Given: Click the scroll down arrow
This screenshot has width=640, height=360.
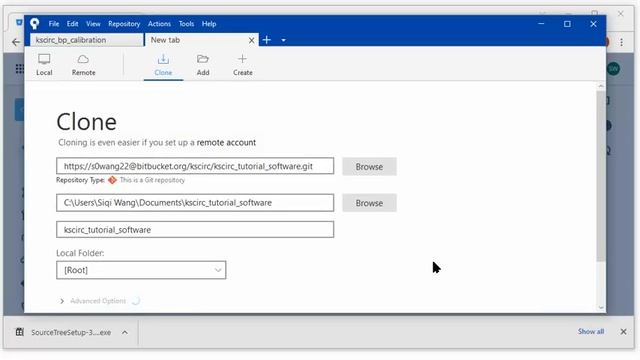Looking at the screenshot, I should tap(601, 308).
